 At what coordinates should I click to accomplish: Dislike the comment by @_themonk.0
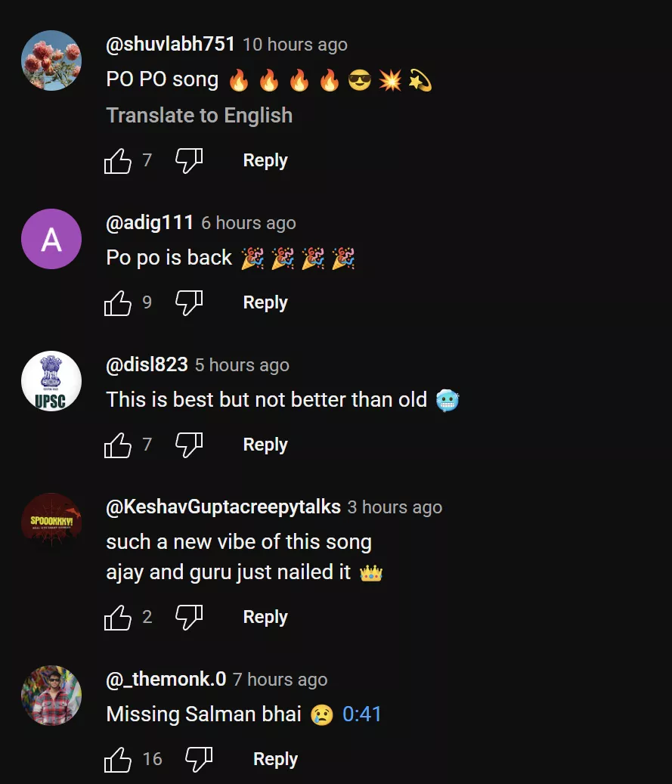point(199,759)
